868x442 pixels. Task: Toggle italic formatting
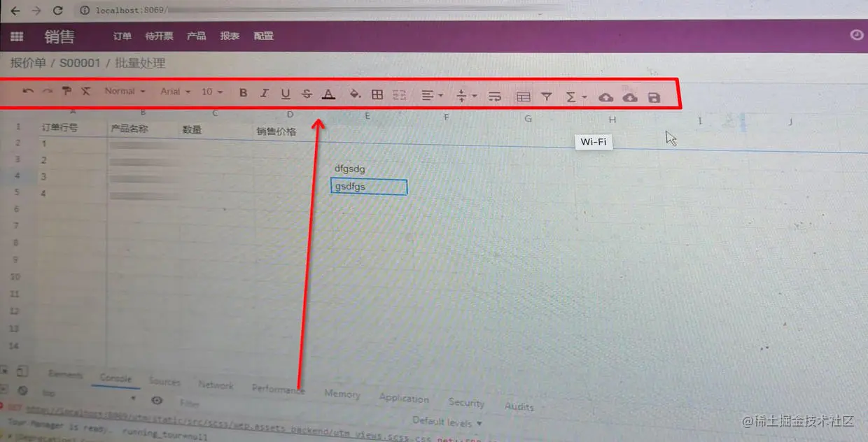(264, 93)
